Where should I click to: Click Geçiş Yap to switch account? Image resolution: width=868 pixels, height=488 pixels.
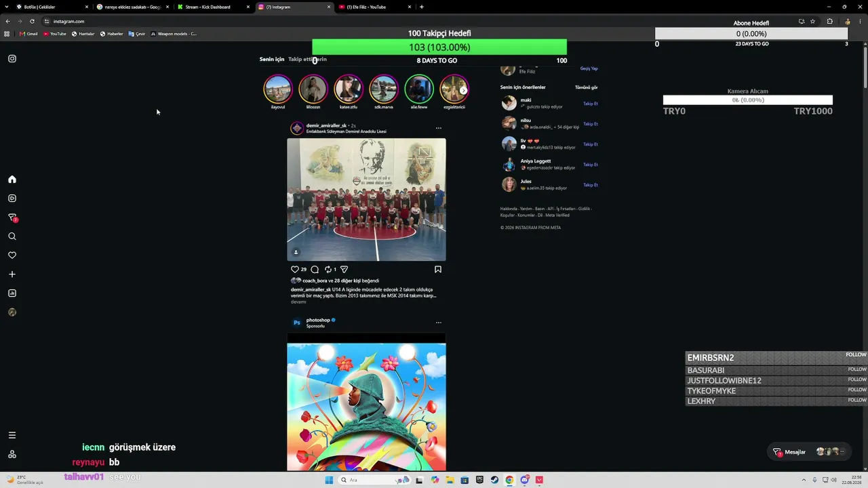(x=589, y=68)
